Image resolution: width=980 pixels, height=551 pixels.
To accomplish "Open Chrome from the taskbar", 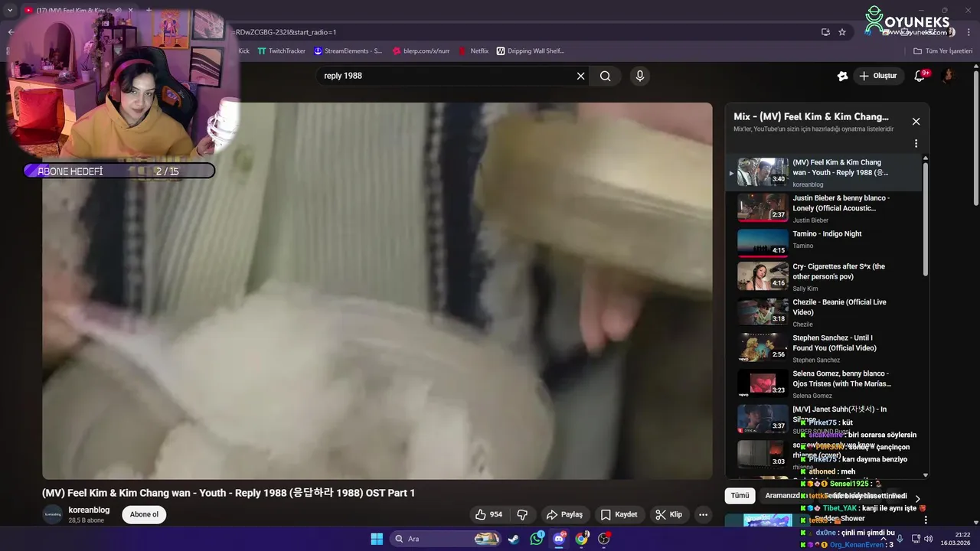I will [581, 539].
